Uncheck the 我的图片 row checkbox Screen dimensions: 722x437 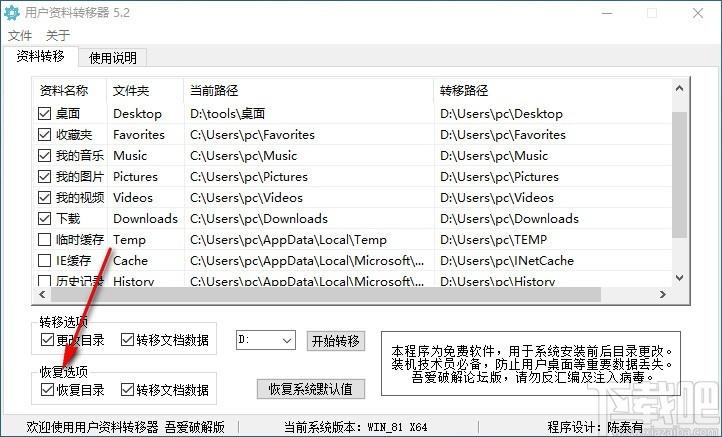click(x=44, y=176)
